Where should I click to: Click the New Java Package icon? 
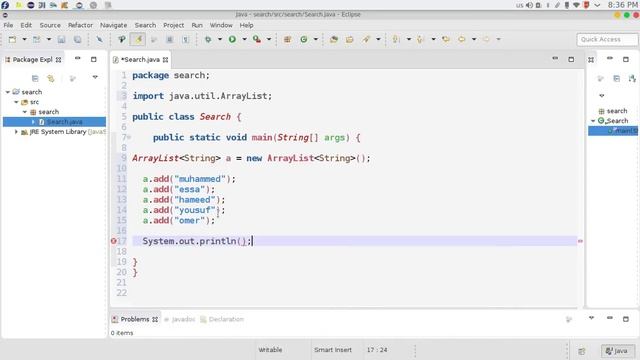(x=287, y=39)
